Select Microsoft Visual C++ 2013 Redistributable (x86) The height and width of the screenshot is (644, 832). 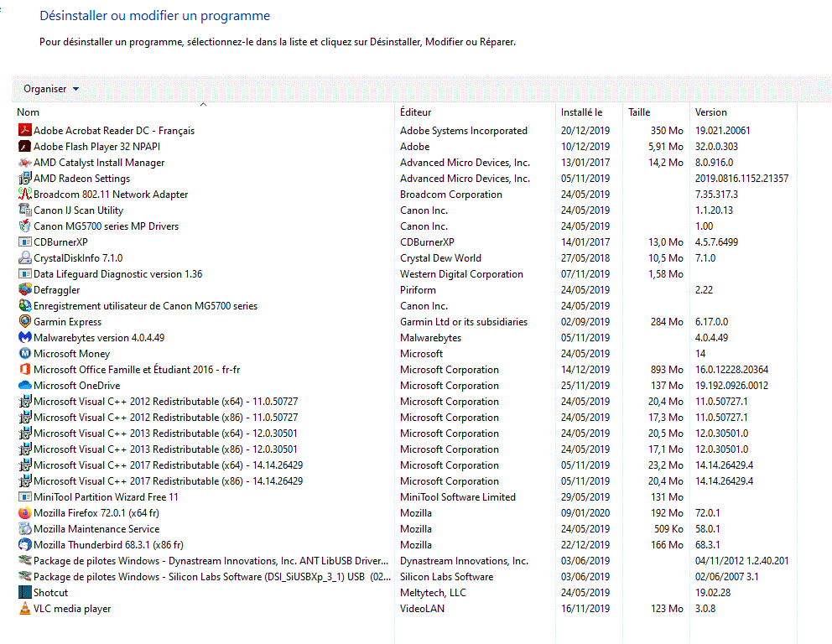(165, 449)
